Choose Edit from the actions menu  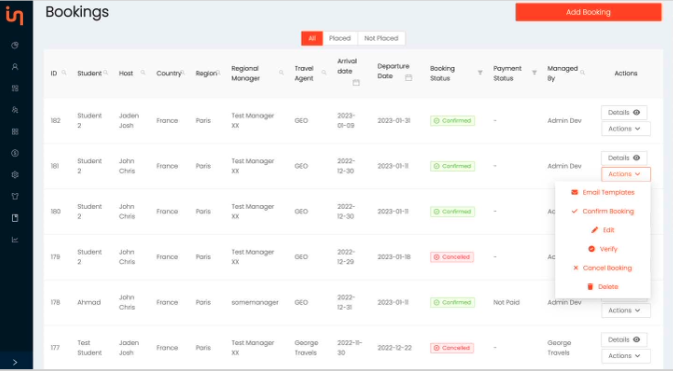click(603, 230)
